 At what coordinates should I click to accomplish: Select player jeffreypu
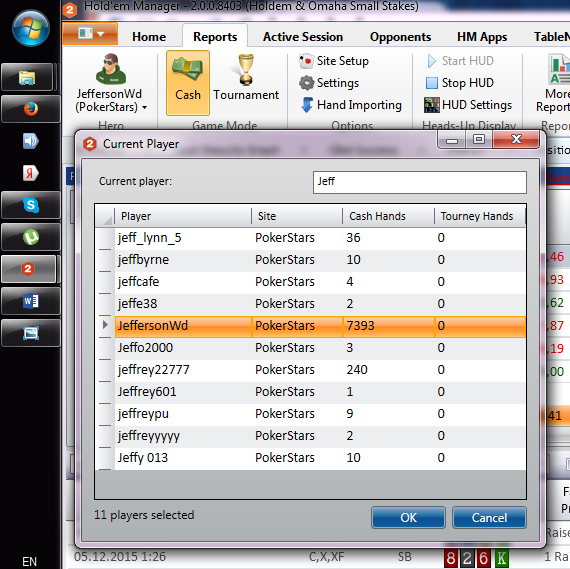coord(320,414)
